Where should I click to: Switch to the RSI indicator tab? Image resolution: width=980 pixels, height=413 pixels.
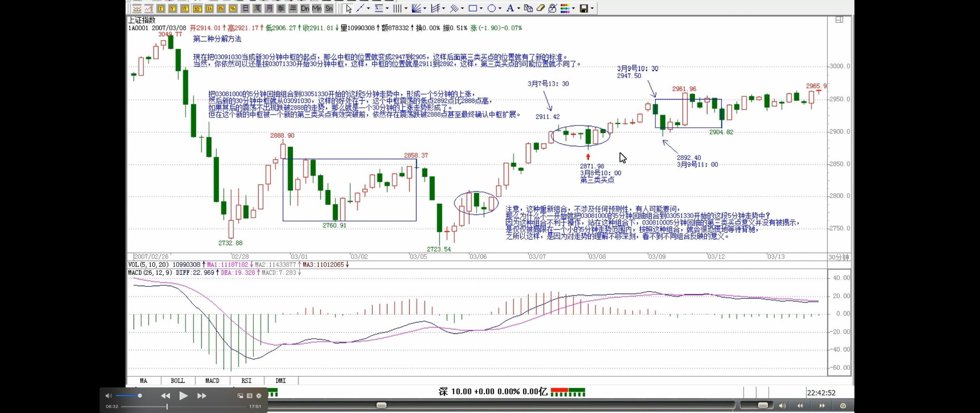pyautogui.click(x=247, y=380)
